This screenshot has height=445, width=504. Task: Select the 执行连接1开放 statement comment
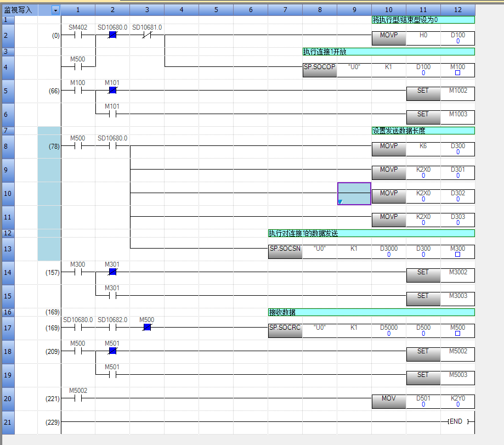388,52
